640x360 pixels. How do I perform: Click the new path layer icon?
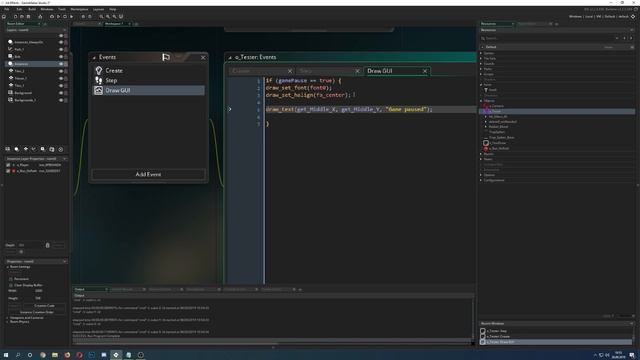34,149
